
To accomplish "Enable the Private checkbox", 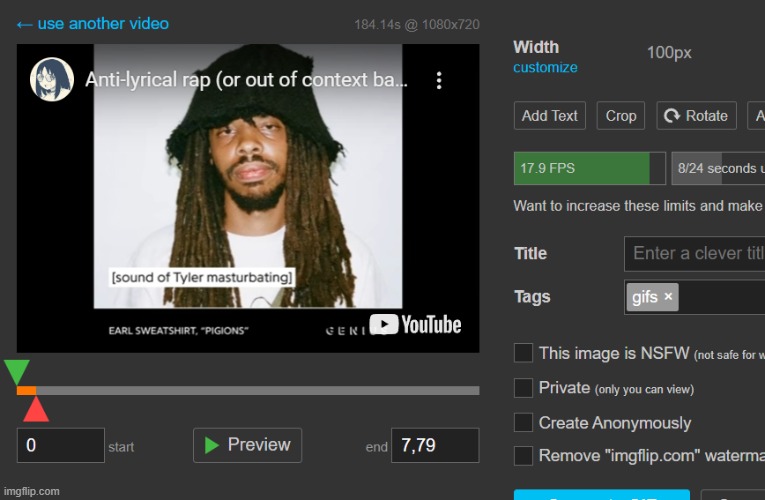I will pyautogui.click(x=523, y=388).
